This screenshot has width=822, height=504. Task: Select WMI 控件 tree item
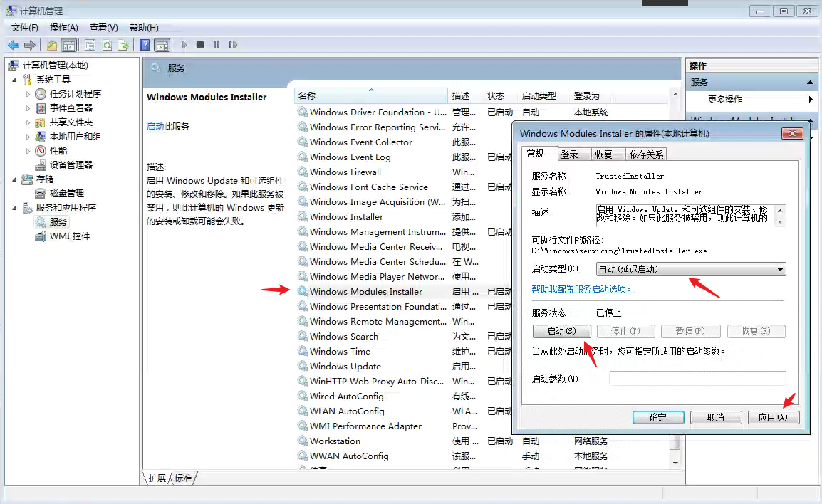tap(70, 236)
